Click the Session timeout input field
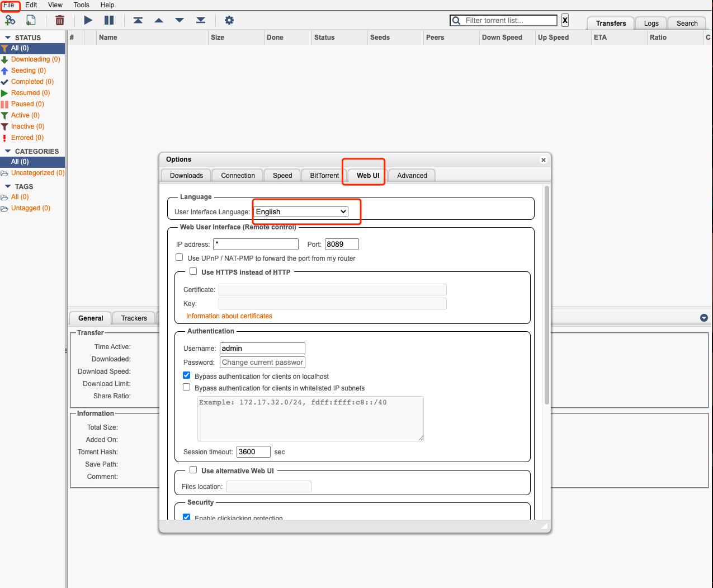This screenshot has height=588, width=713. pos(253,451)
